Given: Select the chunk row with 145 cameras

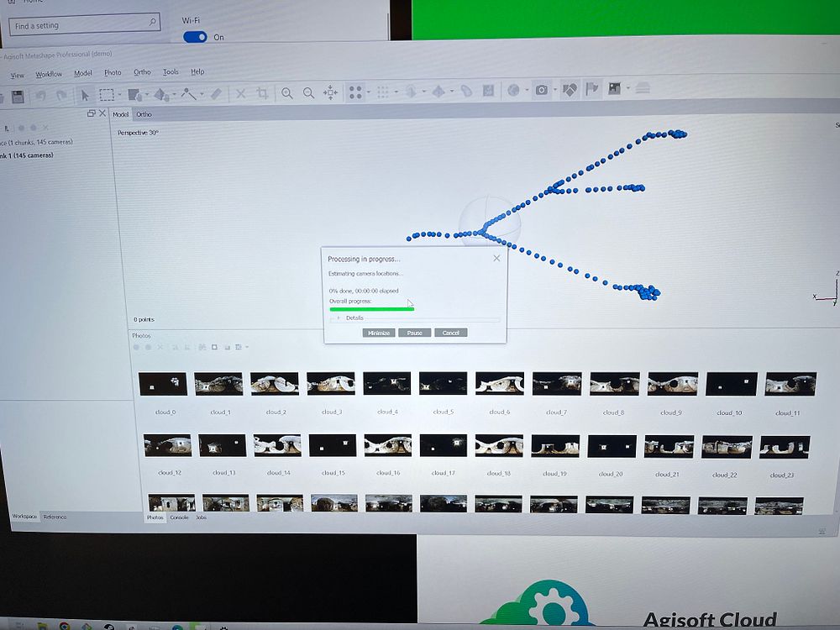Looking at the screenshot, I should coord(27,155).
